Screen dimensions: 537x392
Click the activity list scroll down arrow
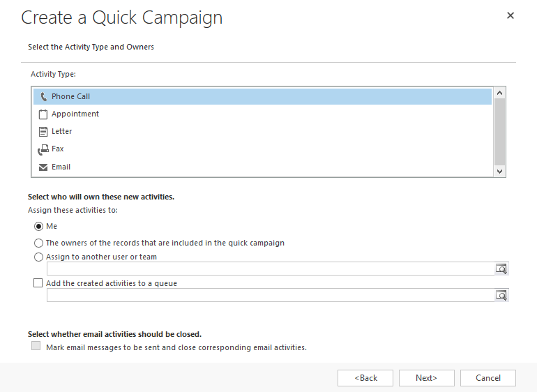click(x=499, y=172)
